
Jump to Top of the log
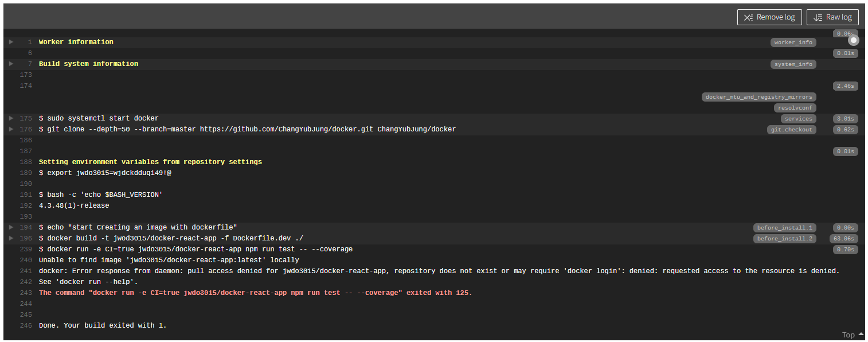pos(853,335)
